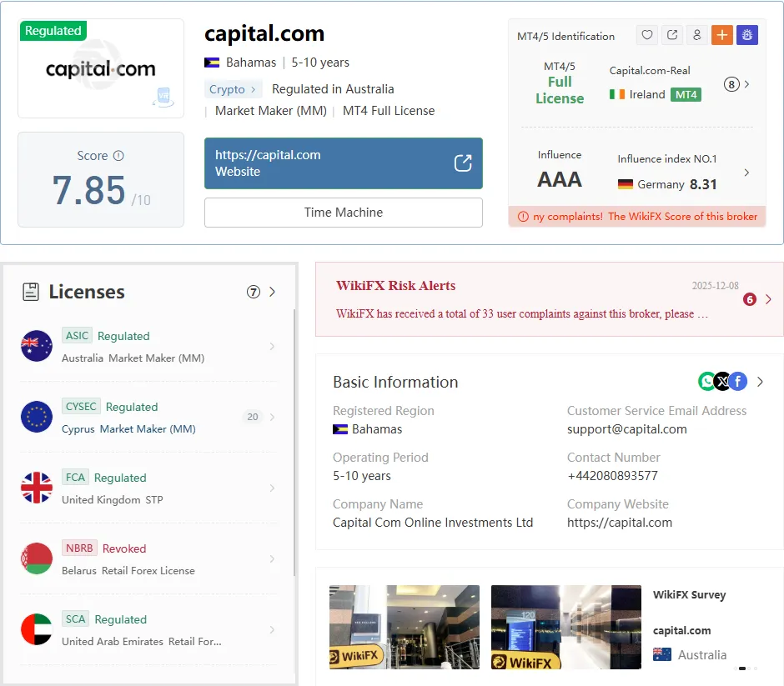The width and height of the screenshot is (784, 686).
Task: Click the CYSEC regulator badge
Action: point(81,406)
